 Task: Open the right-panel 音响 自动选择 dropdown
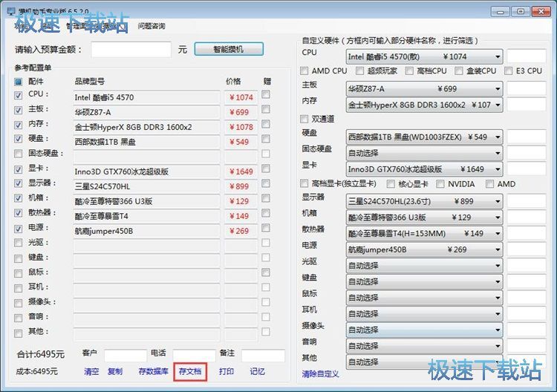[425, 346]
